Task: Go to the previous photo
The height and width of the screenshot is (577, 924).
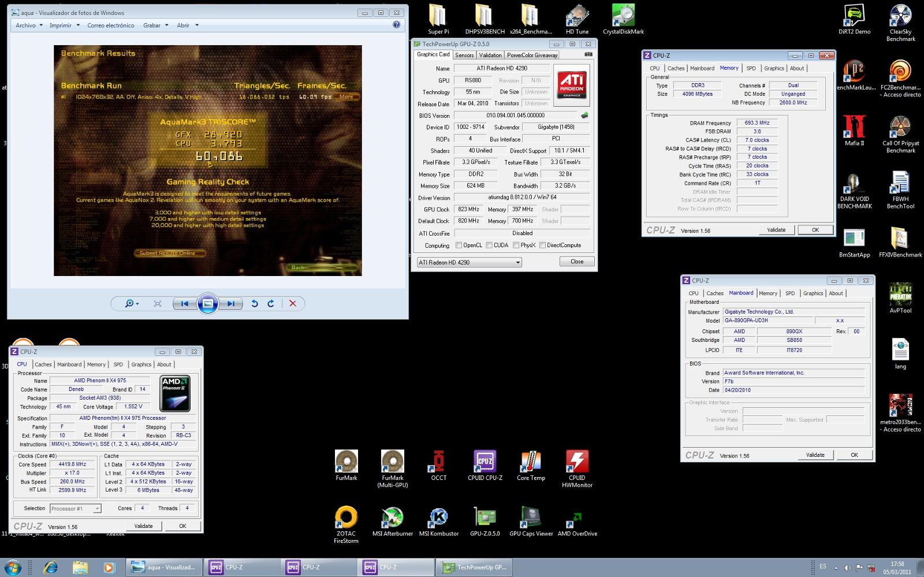Action: tap(185, 304)
